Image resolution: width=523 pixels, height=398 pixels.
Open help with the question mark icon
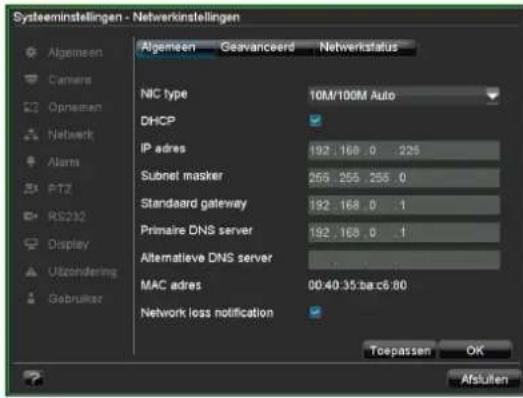(x=33, y=378)
